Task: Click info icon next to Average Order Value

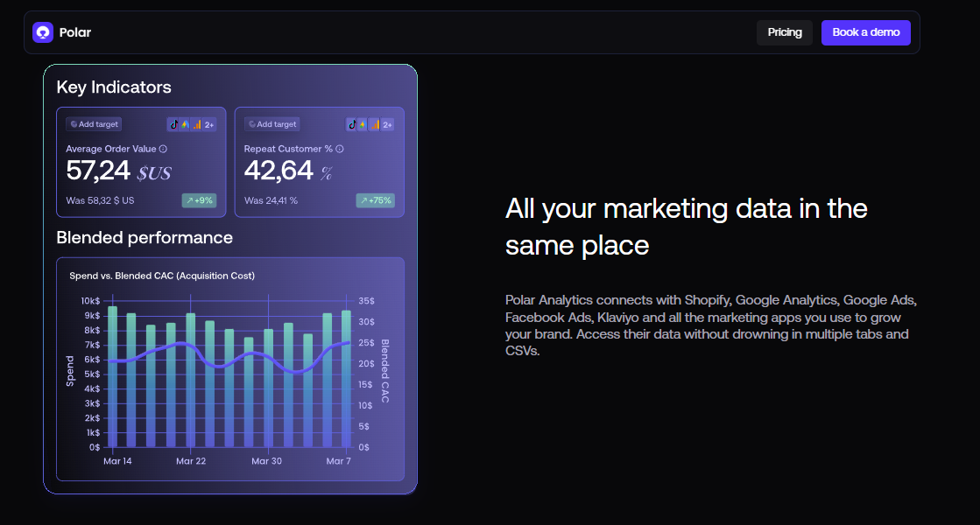Action: (163, 149)
